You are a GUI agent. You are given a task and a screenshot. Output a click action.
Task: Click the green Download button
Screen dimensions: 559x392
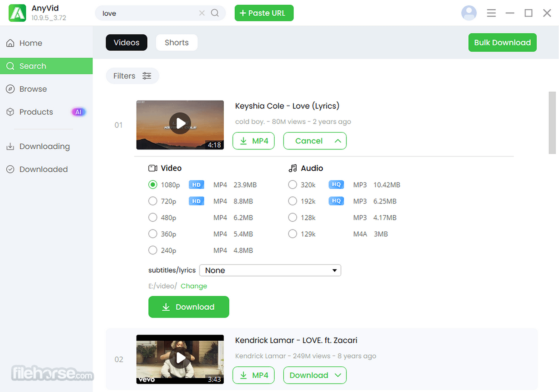tap(189, 307)
